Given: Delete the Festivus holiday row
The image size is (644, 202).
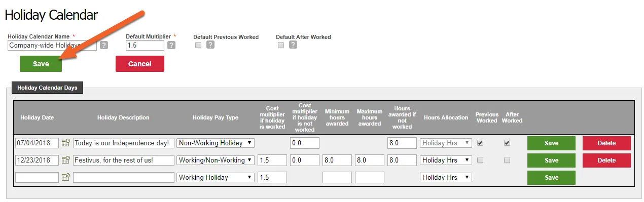Looking at the screenshot, I should [x=606, y=160].
